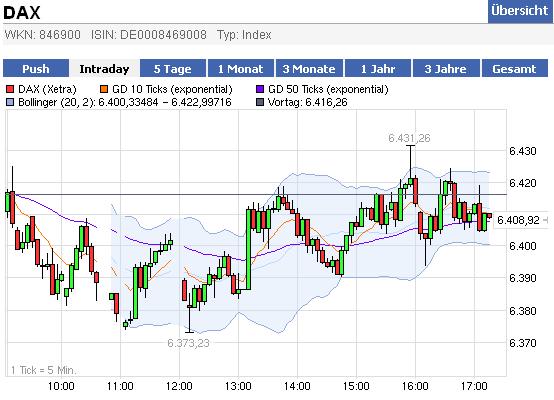Click the 16:00 time axis label
Viewport: 554px width, 400px height.
tap(415, 386)
